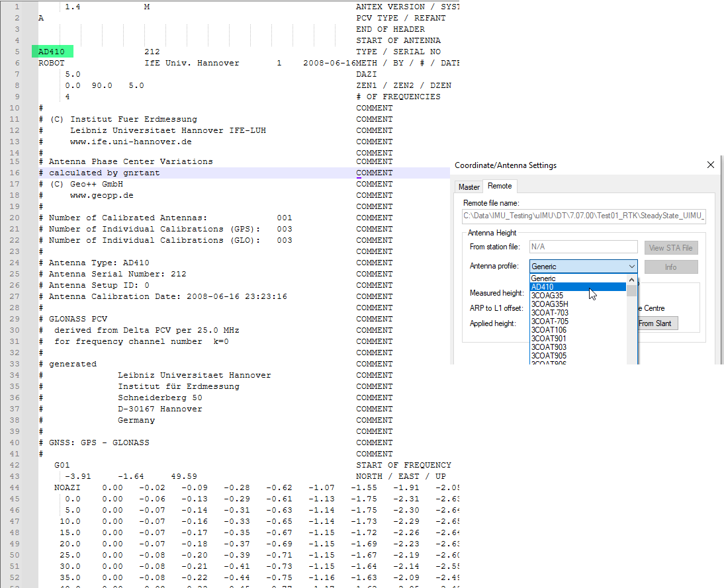Click the dropdown list scroll-up arrow

[631, 280]
